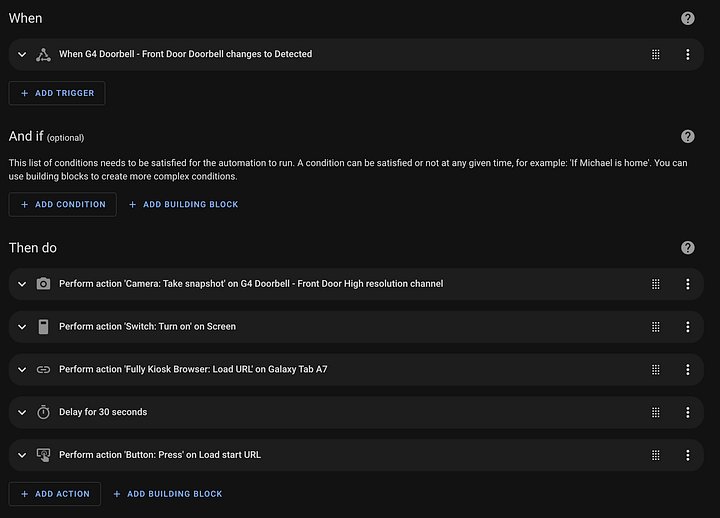The height and width of the screenshot is (518, 720).
Task: Select 'Perform action Switch: Turn on on Screen' text
Action: pyautogui.click(x=147, y=327)
